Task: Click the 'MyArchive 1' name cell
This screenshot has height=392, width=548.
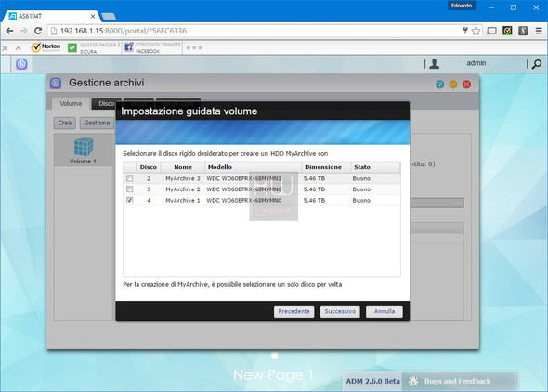Action: 183,201
